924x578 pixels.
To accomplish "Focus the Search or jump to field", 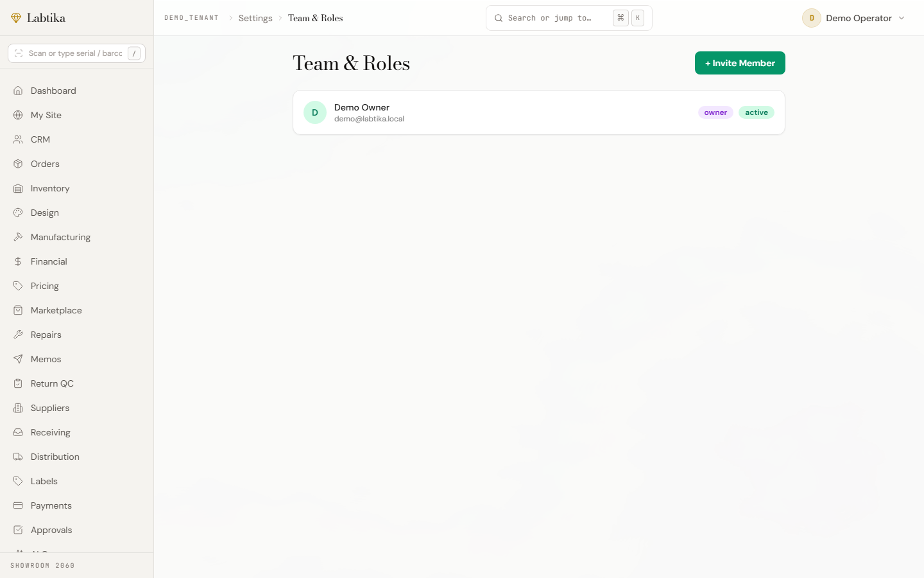I will (x=569, y=18).
